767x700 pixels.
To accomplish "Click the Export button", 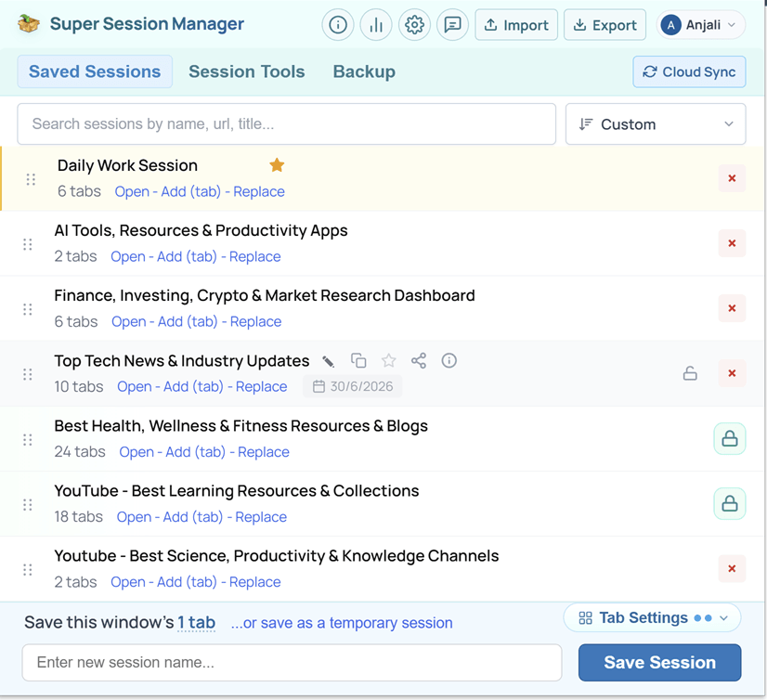I will [604, 25].
